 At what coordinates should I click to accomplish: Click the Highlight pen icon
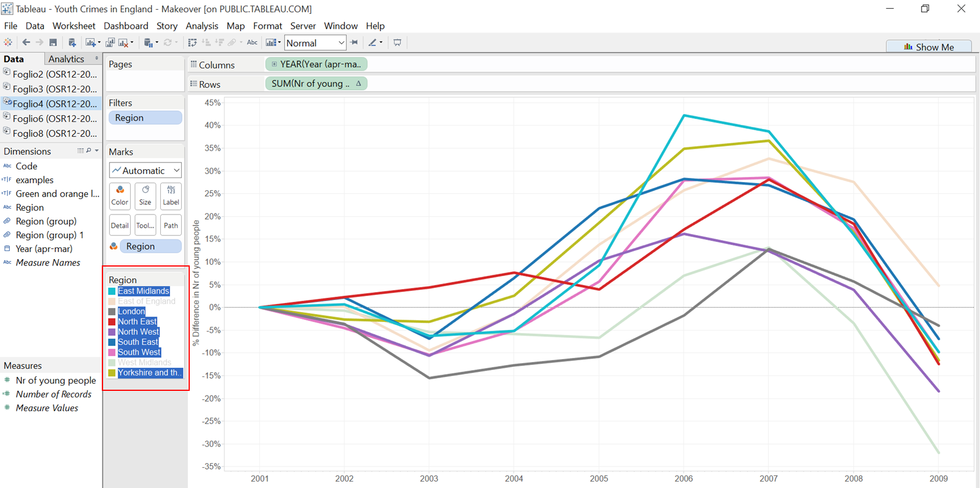[x=373, y=42]
